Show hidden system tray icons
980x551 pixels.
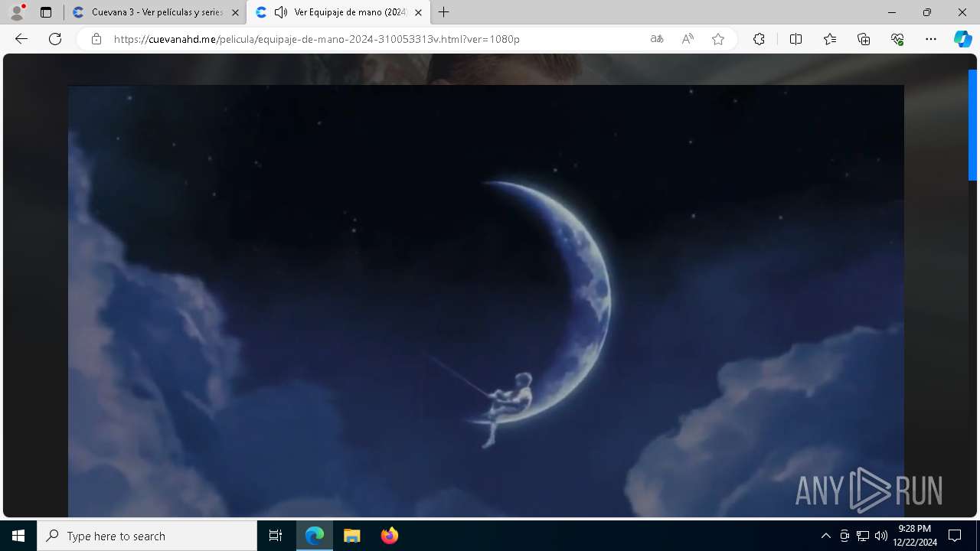(825, 536)
